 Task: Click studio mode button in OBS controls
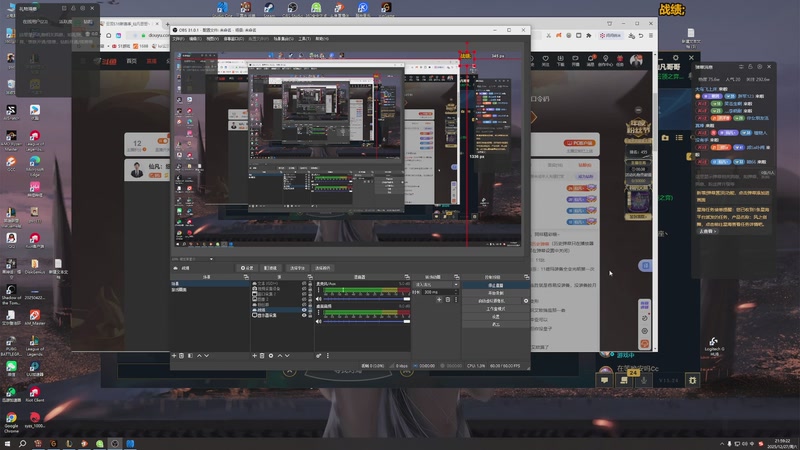pos(495,309)
